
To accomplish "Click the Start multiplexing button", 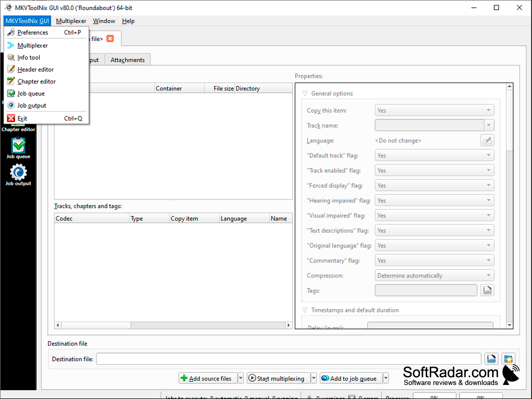I will click(x=278, y=378).
